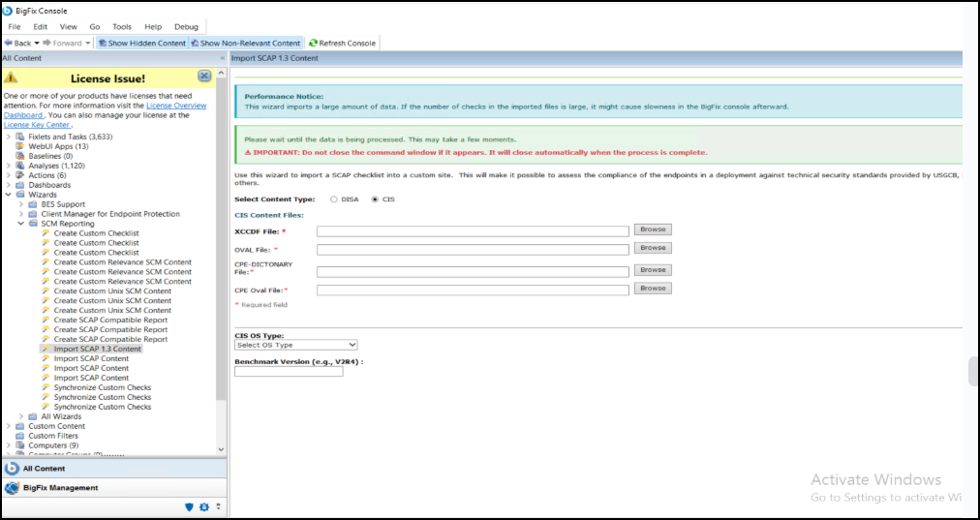Expand the Analyses node

click(x=8, y=166)
